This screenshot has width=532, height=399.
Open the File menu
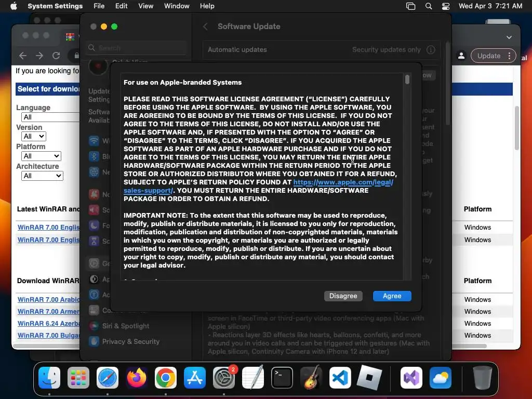pos(99,6)
